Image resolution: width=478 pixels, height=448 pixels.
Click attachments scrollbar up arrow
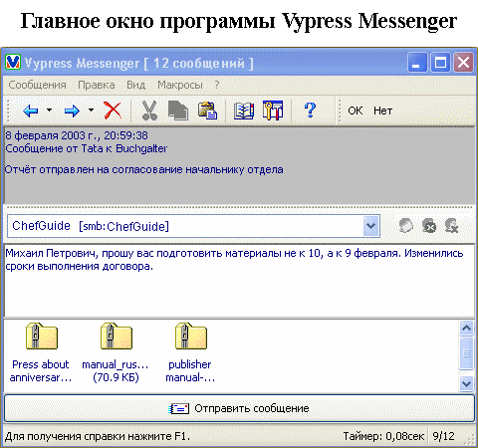pyautogui.click(x=466, y=329)
